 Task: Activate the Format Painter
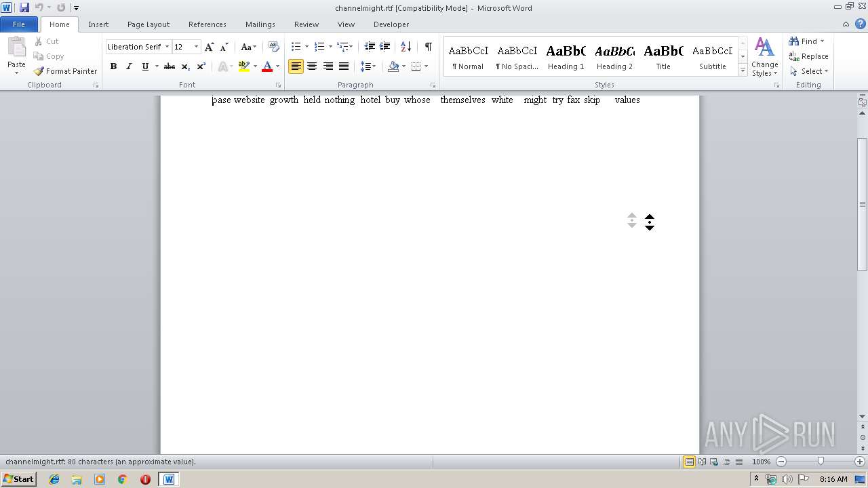pos(66,71)
